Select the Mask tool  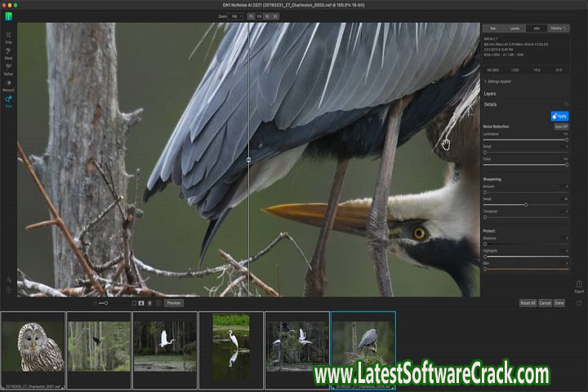(x=8, y=53)
